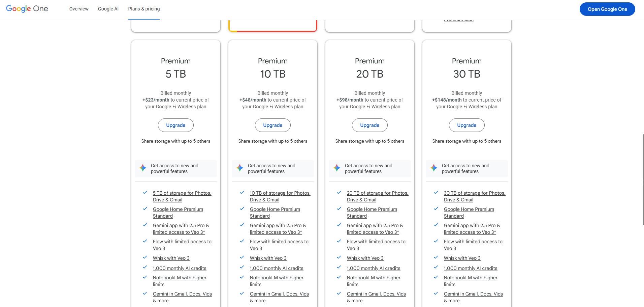The image size is (644, 307).
Task: Select the Plans & pricing tab
Action: pos(144,9)
